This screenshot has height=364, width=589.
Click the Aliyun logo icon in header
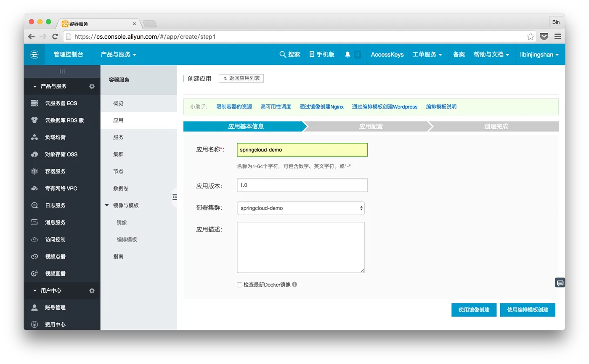pos(34,54)
